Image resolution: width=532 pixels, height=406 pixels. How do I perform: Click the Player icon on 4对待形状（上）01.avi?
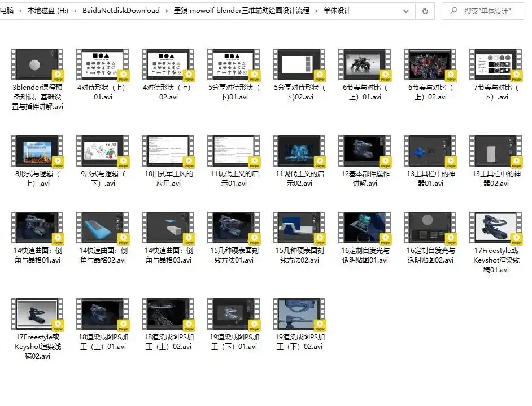123,75
